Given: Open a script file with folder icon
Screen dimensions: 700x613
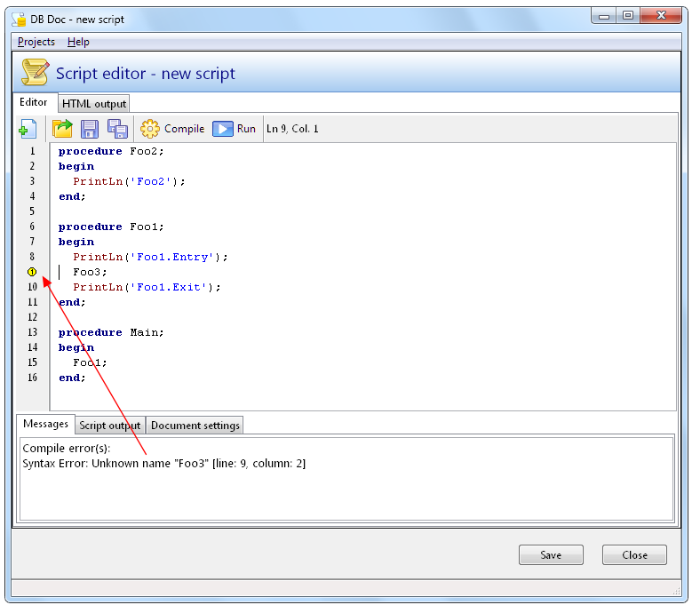Looking at the screenshot, I should (x=62, y=129).
